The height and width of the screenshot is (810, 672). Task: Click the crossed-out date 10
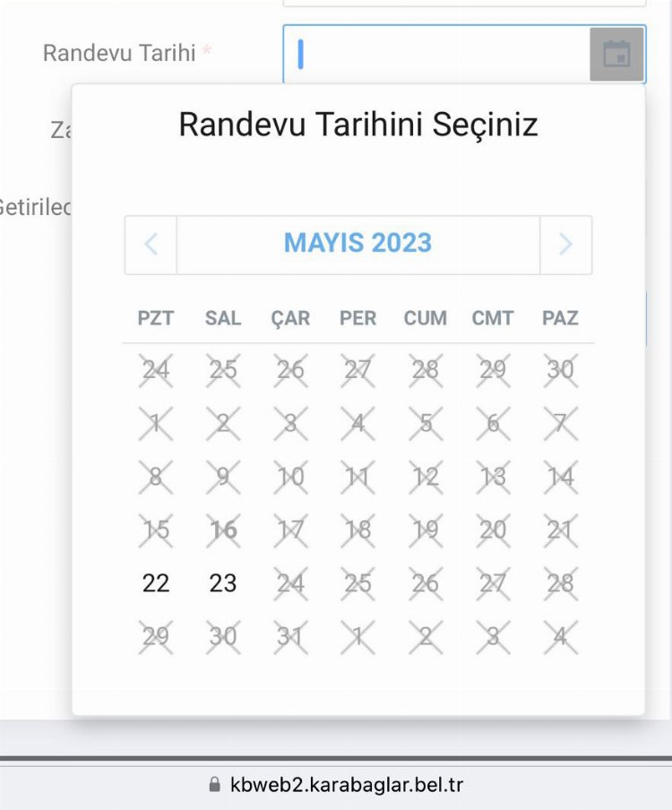tap(290, 477)
